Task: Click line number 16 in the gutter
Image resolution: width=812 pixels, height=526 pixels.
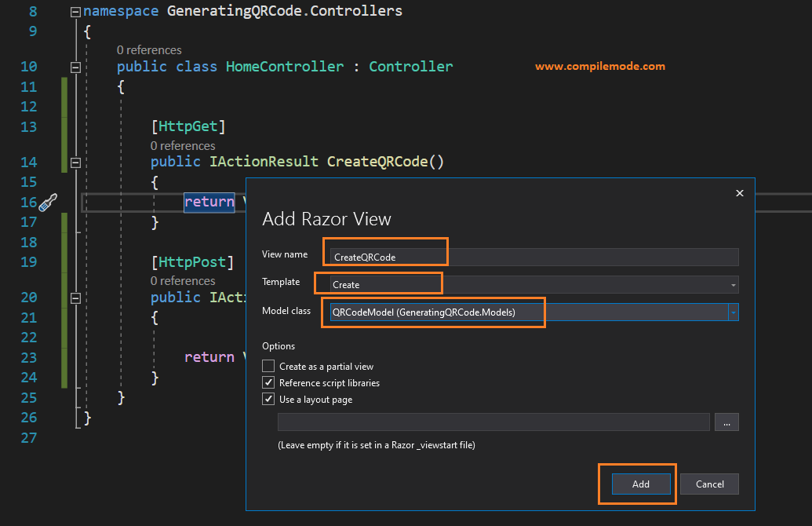Action: [x=28, y=203]
